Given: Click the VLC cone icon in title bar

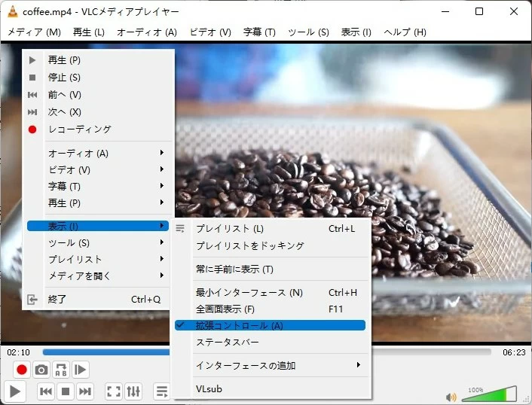Looking at the screenshot, I should coord(13,11).
